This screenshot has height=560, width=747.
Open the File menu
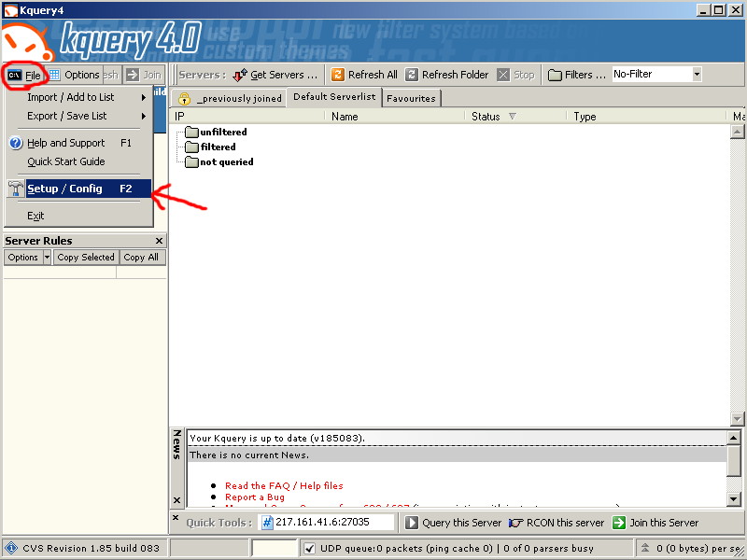(24, 76)
